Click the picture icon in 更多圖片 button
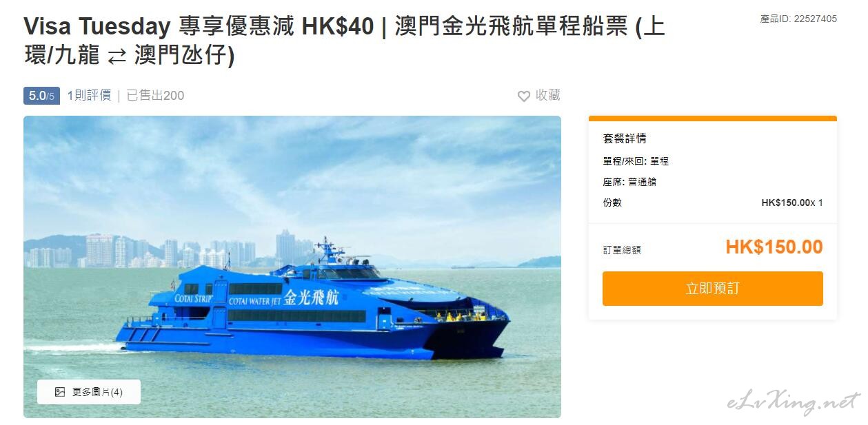The height and width of the screenshot is (425, 868). click(60, 392)
